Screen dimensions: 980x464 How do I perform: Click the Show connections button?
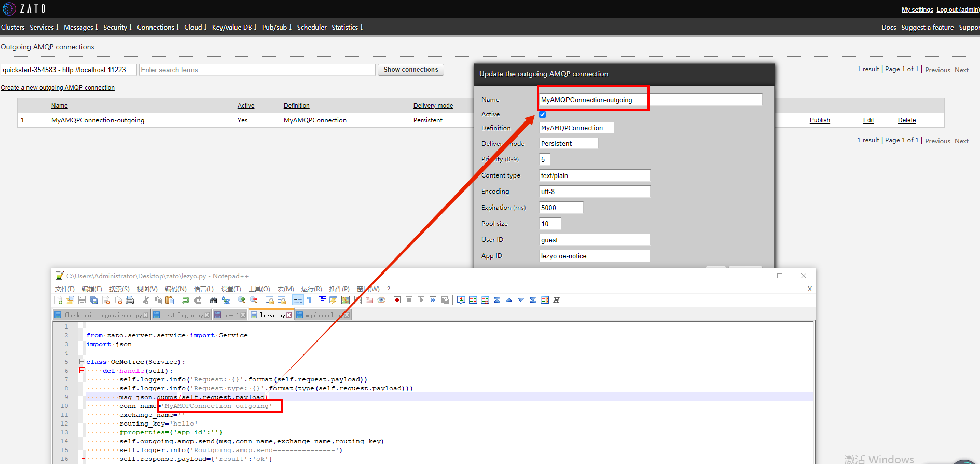point(411,70)
